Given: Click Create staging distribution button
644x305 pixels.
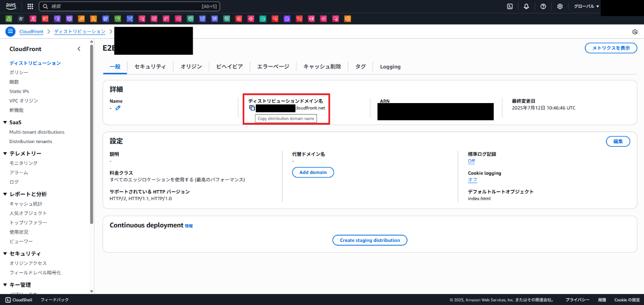Looking at the screenshot, I should [x=370, y=240].
